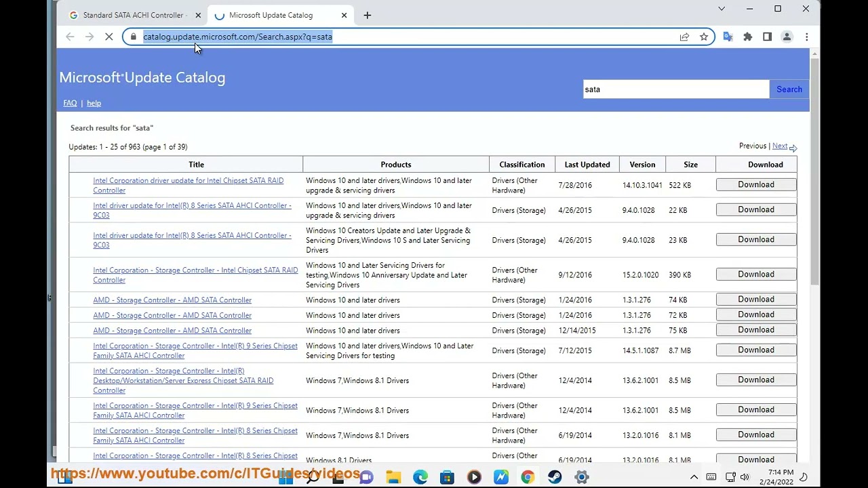This screenshot has height=488, width=868.
Task: Sort results by the Title column
Action: 196,165
